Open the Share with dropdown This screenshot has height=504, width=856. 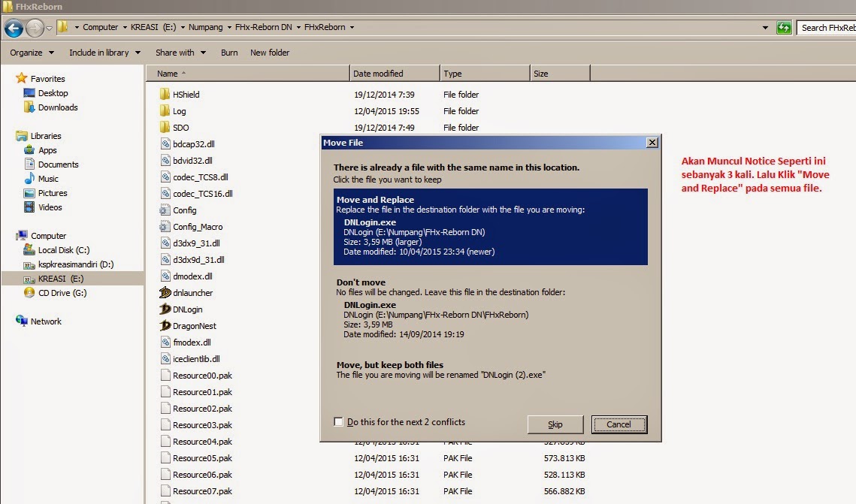[x=180, y=53]
